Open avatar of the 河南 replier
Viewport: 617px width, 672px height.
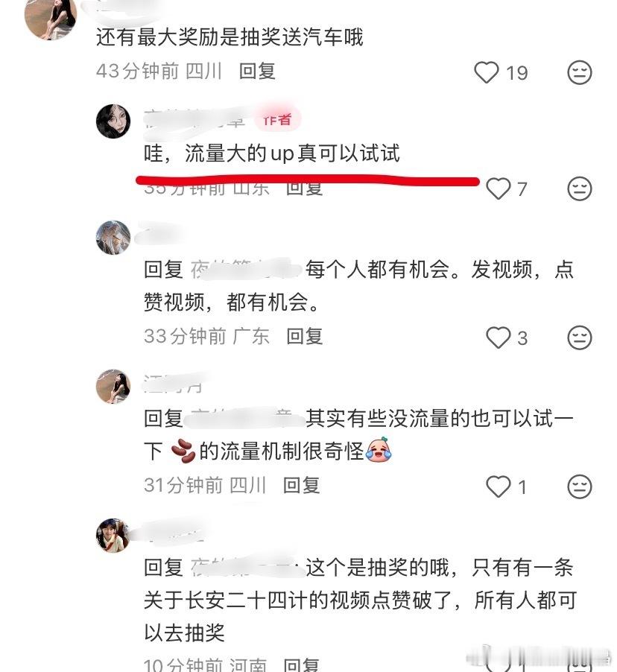113,535
